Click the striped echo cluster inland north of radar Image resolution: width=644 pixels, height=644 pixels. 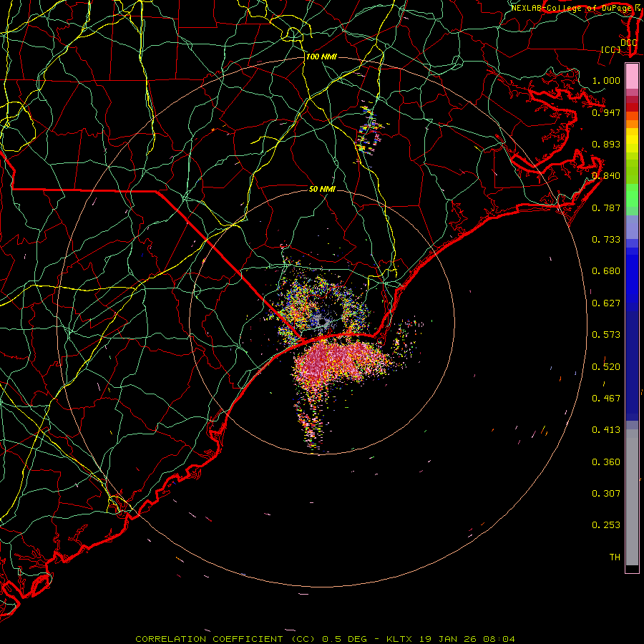(x=370, y=132)
